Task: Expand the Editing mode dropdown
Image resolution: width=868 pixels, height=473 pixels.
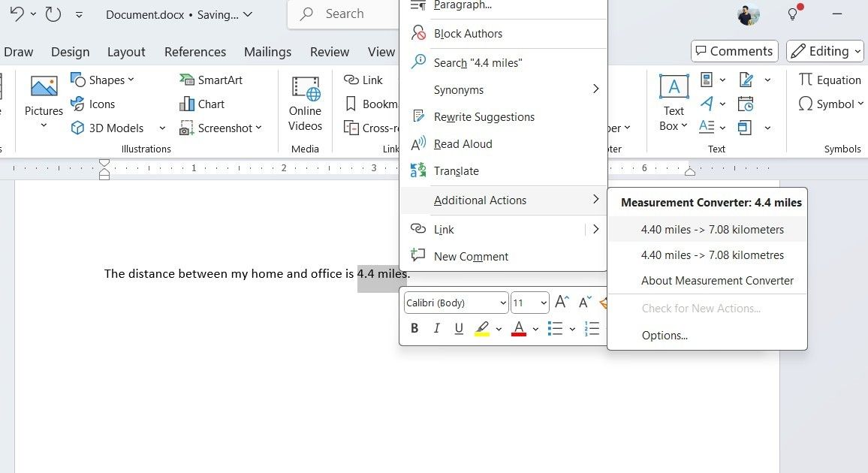Action: (824, 51)
